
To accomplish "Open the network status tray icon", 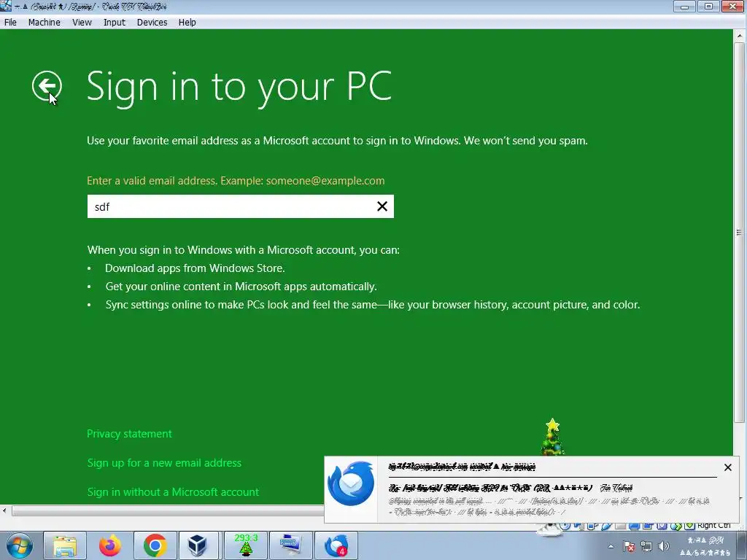I will click(646, 546).
